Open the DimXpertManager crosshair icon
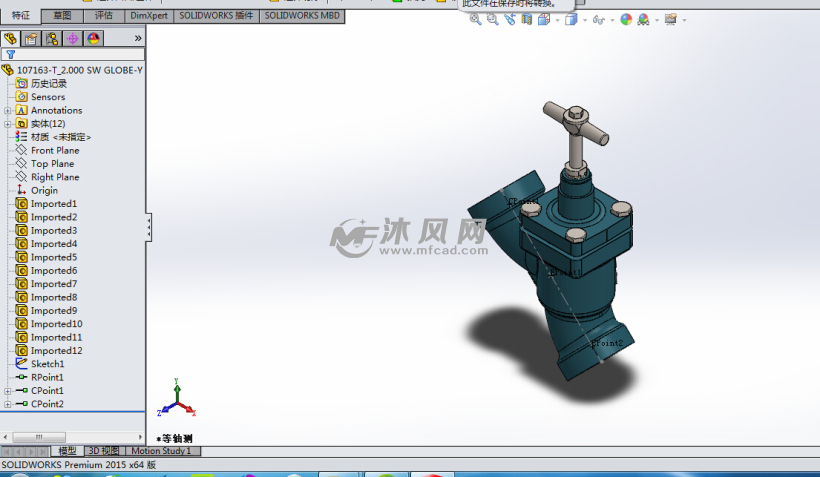This screenshot has width=820, height=477. [73, 39]
